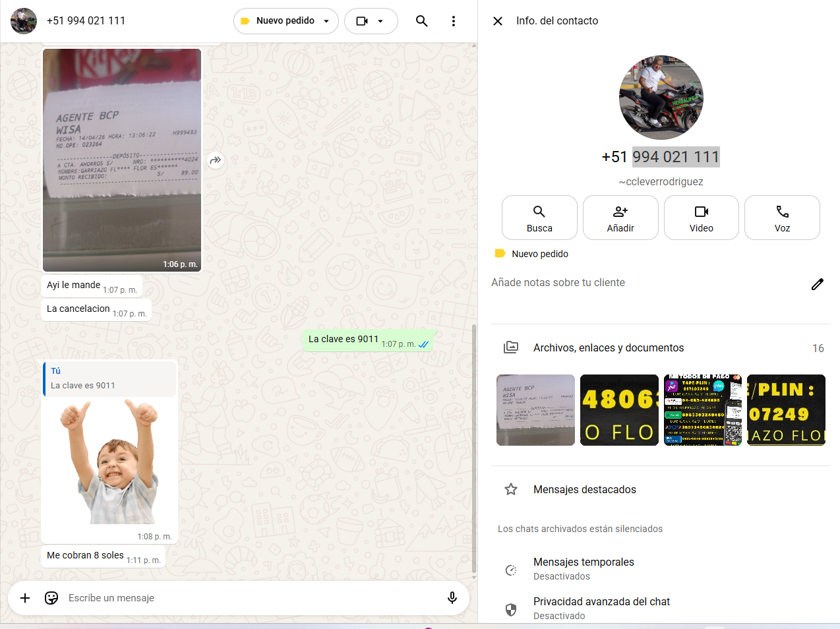
Task: Open Privacidad avanzada del chat setting
Action: tap(601, 608)
